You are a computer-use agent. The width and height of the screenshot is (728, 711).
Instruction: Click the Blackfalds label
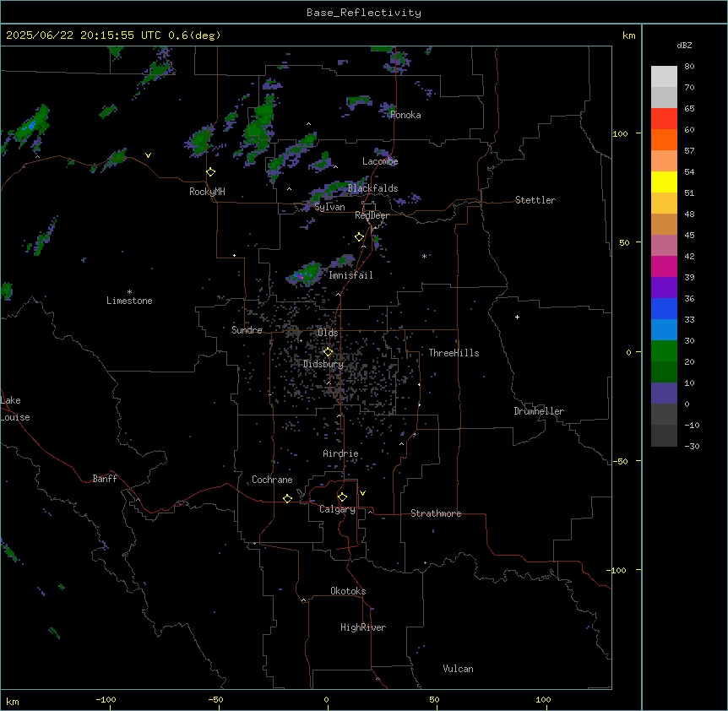(x=372, y=188)
